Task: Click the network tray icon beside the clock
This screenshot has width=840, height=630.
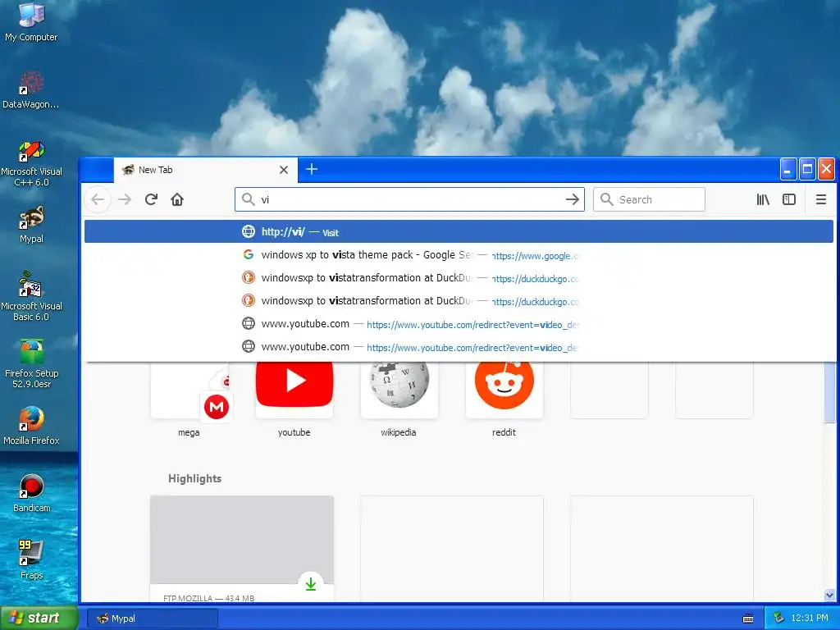Action: coord(778,619)
